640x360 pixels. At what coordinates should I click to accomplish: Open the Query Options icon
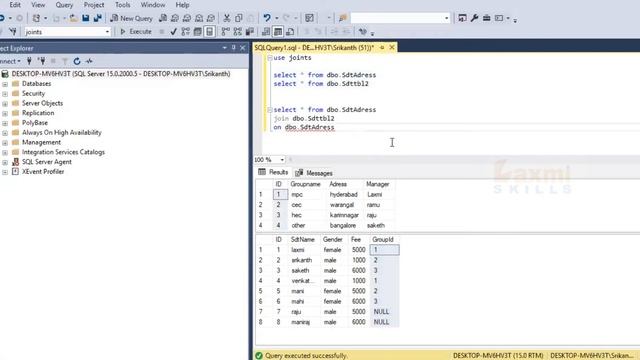click(198, 31)
